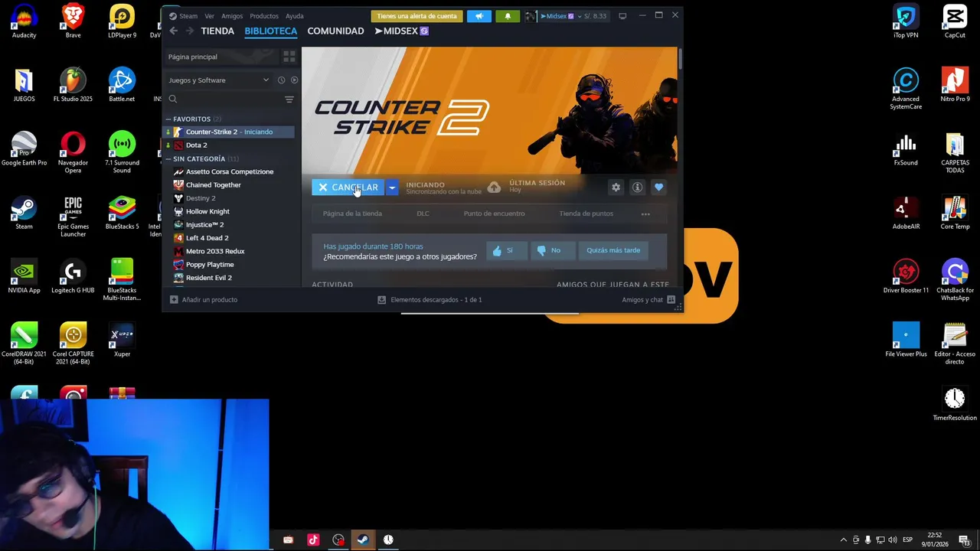
Task: Open Página de la tienda link
Action: click(x=352, y=214)
